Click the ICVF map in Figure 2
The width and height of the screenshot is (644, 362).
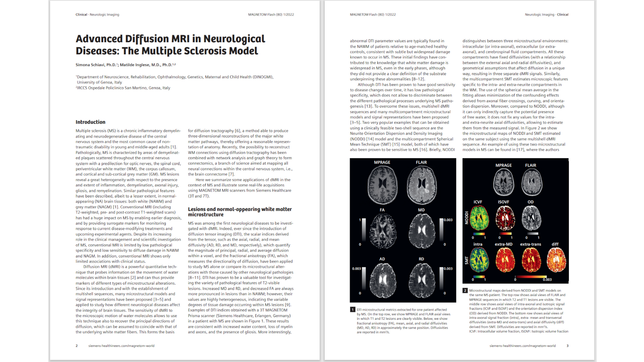[480, 218]
